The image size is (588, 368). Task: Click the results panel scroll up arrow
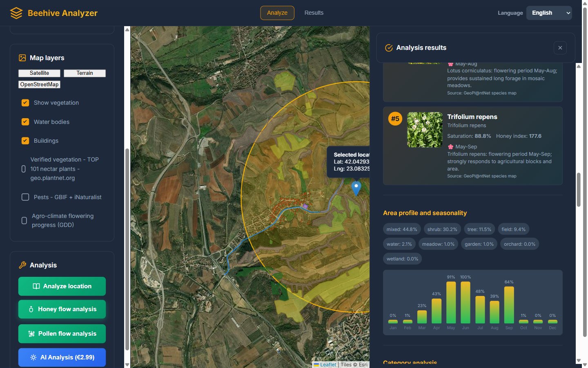(x=579, y=66)
